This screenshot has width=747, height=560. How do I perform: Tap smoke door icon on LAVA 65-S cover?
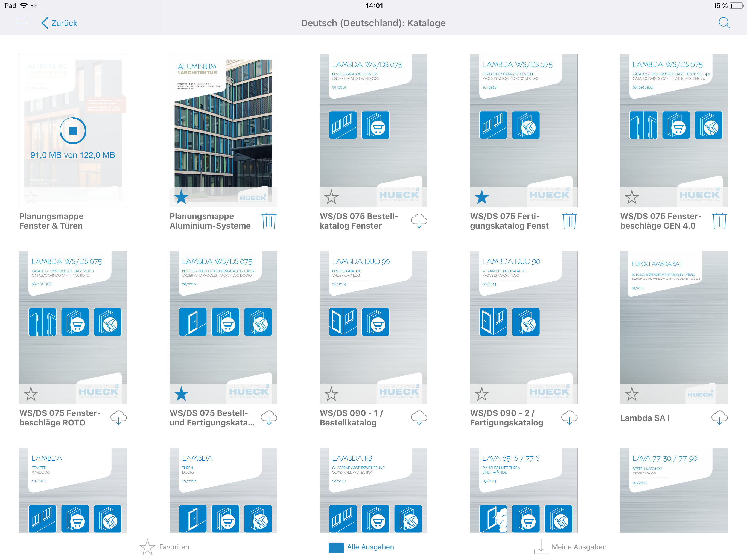click(x=493, y=519)
